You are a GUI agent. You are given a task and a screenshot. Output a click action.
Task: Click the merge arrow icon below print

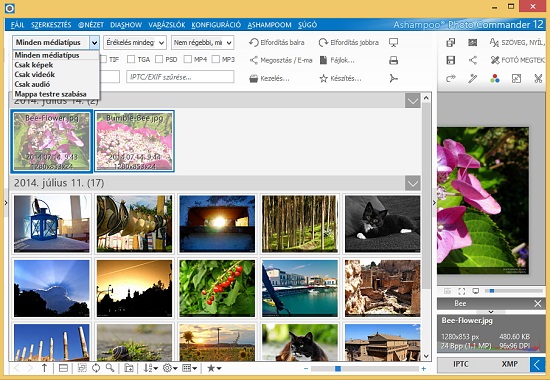click(x=394, y=78)
